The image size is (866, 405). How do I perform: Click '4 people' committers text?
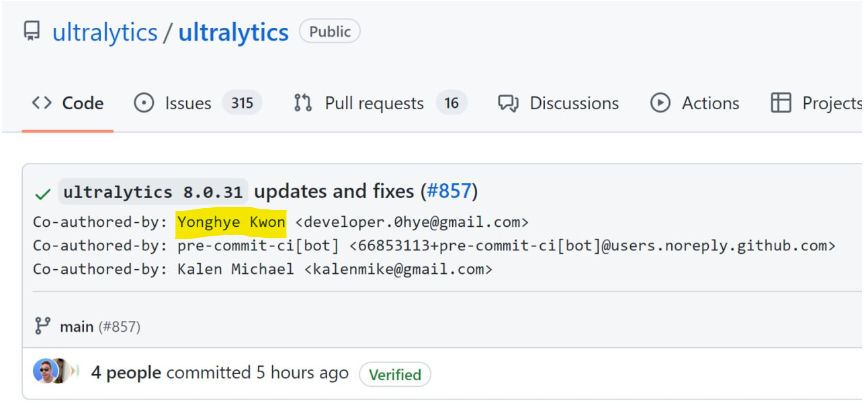coord(126,373)
